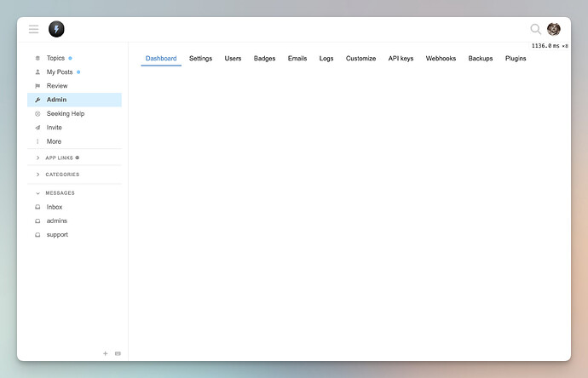The image size is (588, 378).
Task: Switch to the Settings tab
Action: [200, 59]
